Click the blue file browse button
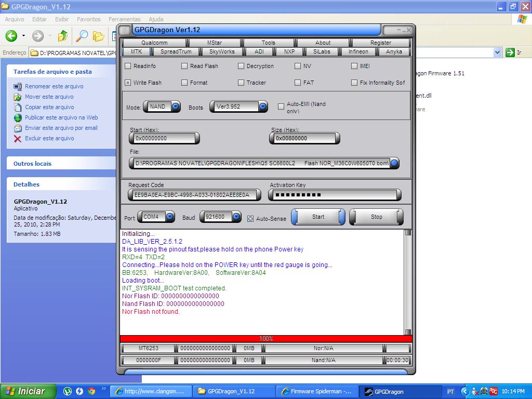The image size is (532, 399). coord(394,163)
